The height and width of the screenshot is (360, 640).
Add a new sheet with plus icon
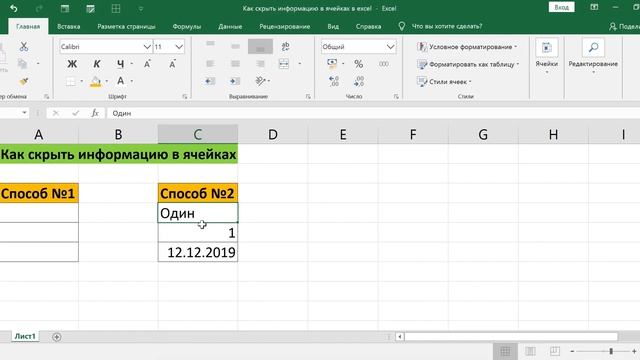(57, 337)
